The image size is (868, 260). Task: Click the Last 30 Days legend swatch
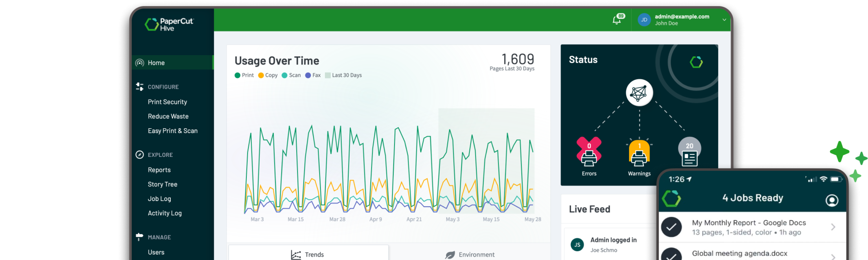(x=328, y=75)
